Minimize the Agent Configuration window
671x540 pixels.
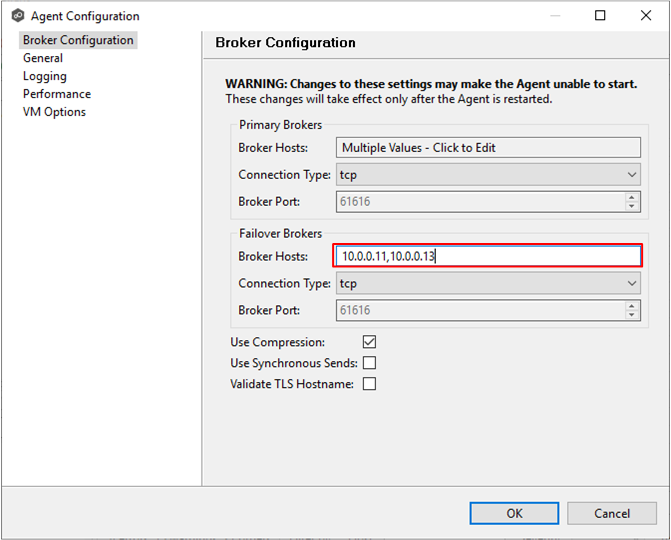pos(555,15)
